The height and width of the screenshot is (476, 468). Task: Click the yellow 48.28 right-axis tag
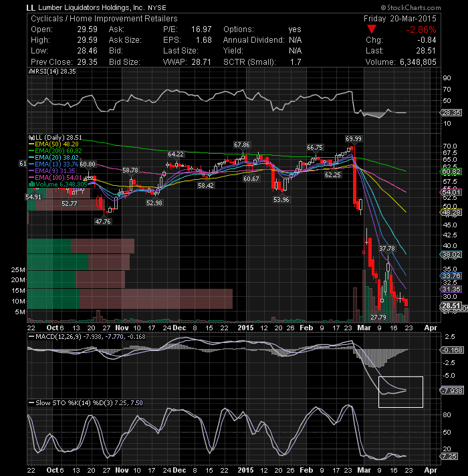pos(451,213)
